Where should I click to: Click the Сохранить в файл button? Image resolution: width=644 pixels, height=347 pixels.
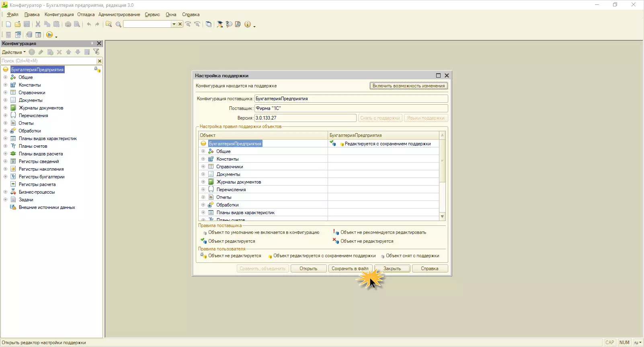click(350, 269)
